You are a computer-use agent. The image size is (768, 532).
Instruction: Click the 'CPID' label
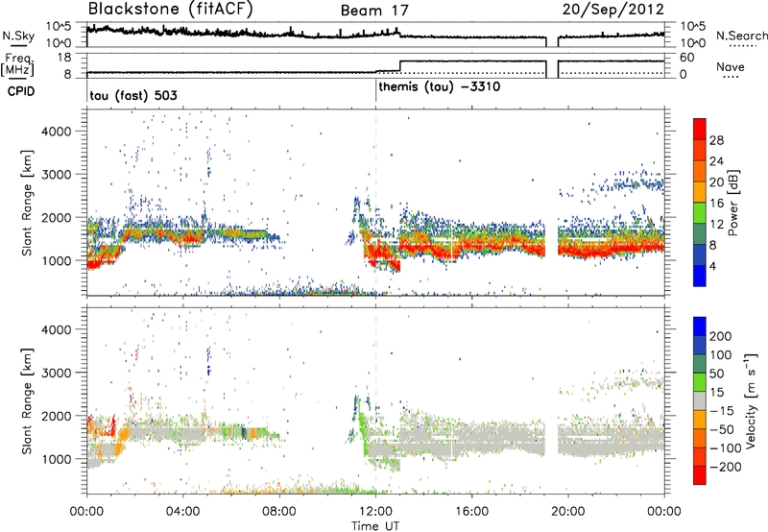tap(21, 91)
